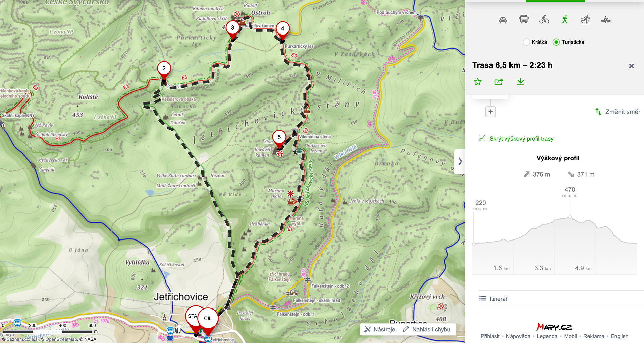Collapse side panel with chevron arrow
Screen dimensions: 644x343
tap(460, 161)
